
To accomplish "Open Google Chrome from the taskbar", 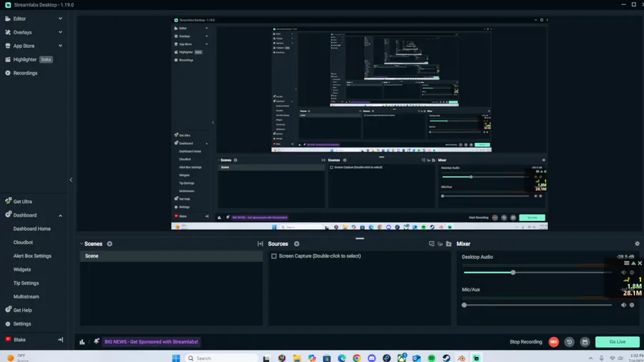I will (x=356, y=358).
